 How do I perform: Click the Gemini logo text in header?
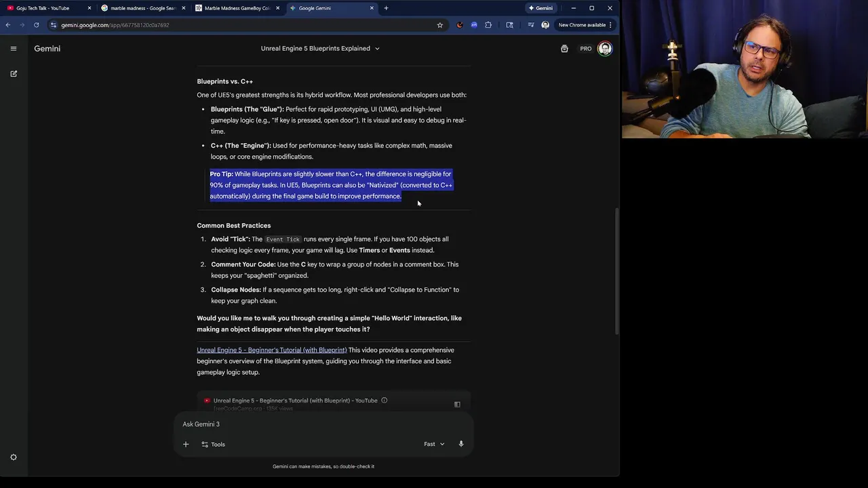[x=47, y=49]
